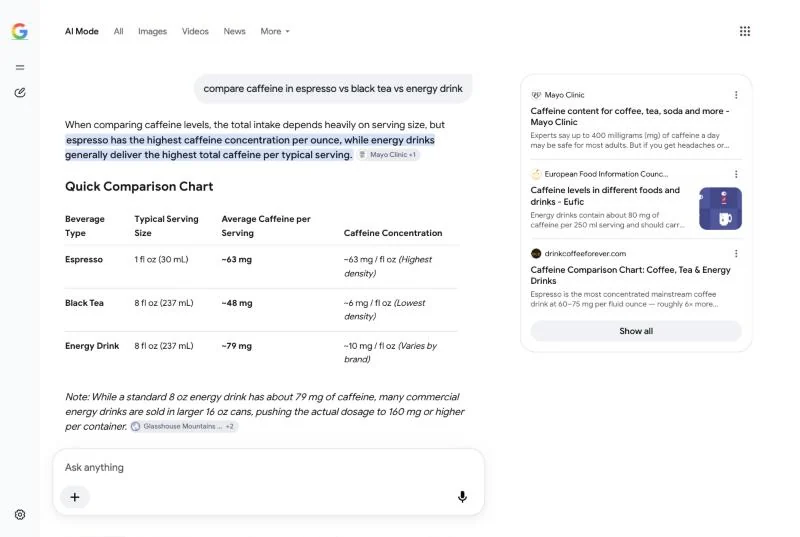Image resolution: width=800 pixels, height=537 pixels.
Task: Click the ~48 mg caffeine value
Action: click(237, 302)
